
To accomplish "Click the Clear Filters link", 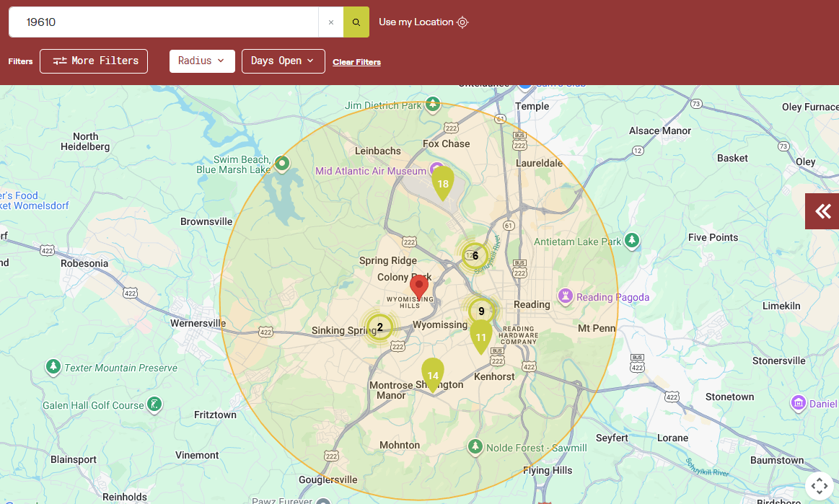I will [356, 62].
